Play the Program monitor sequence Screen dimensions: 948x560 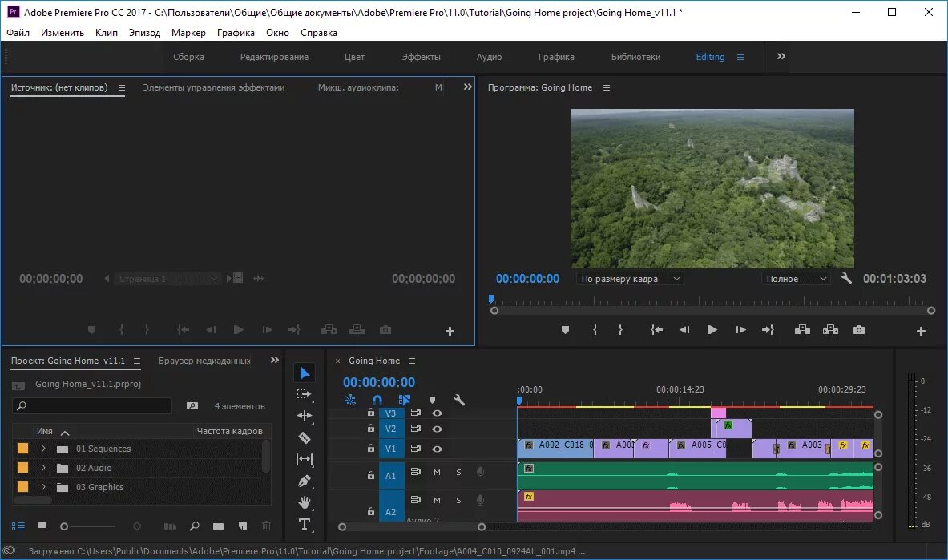[712, 330]
